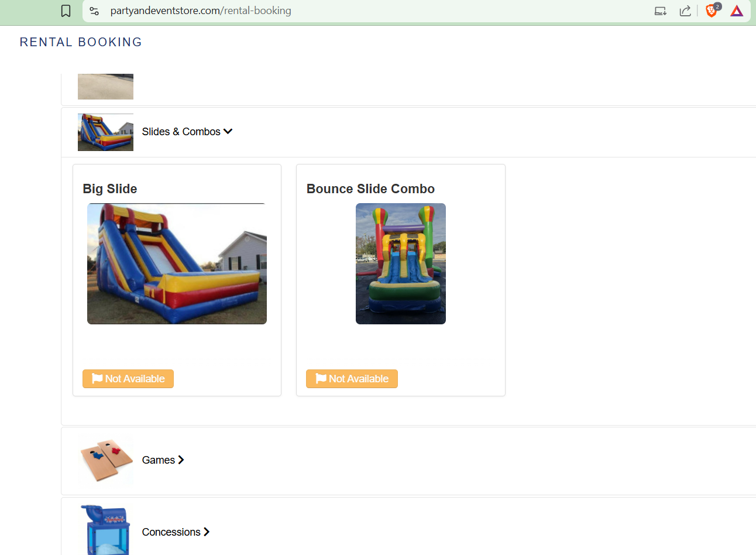Click the Brave Shields lion icon
The image size is (756, 555).
712,10
